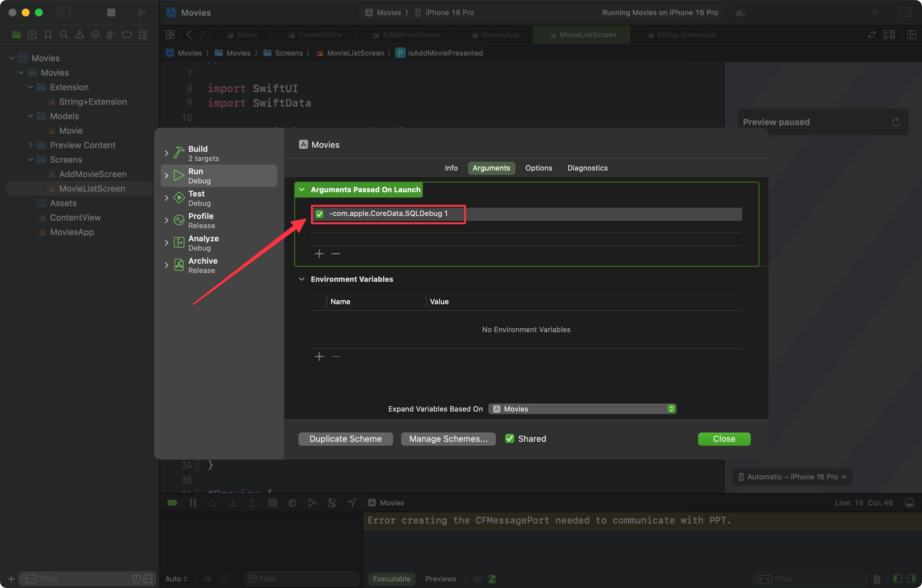This screenshot has height=588, width=922.
Task: Click the Duplicate Scheme button
Action: click(345, 439)
